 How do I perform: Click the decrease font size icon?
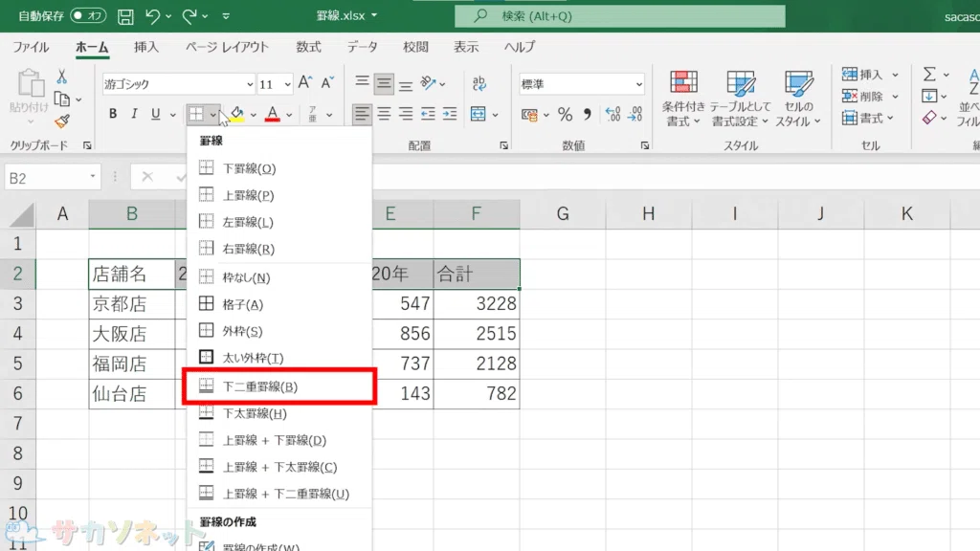(x=327, y=82)
